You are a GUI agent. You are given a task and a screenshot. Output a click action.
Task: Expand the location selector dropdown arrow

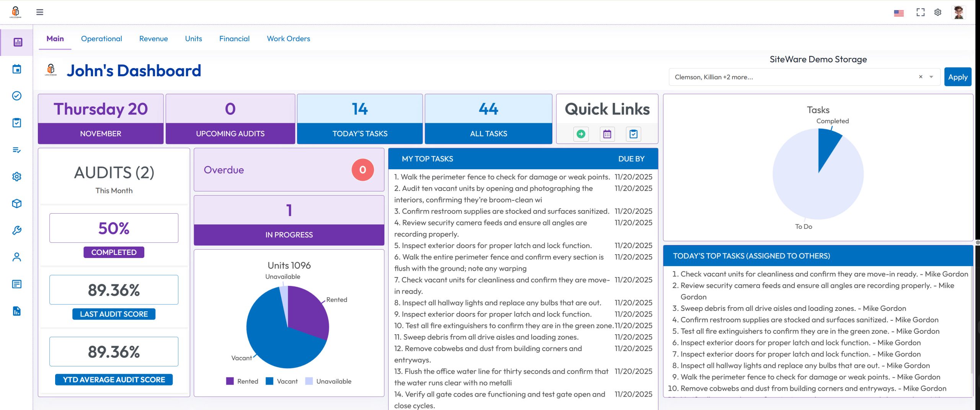point(931,77)
